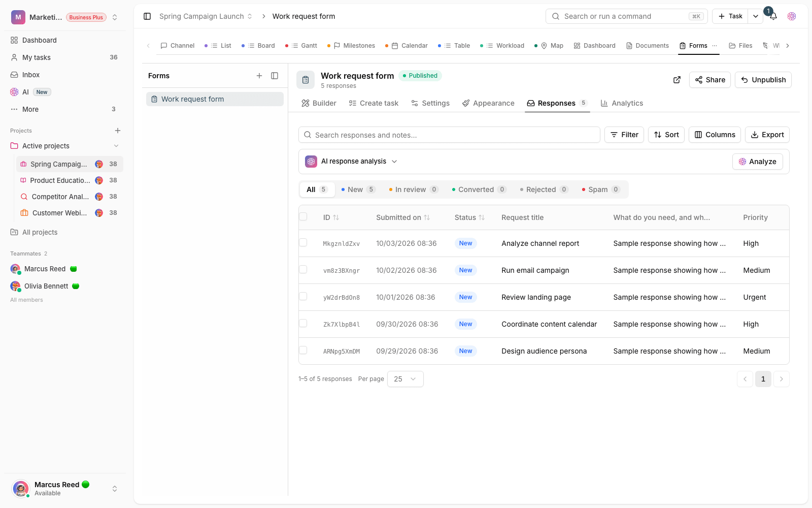Image resolution: width=812 pixels, height=508 pixels.
Task: Switch to the Gantt view tab
Action: point(301,46)
